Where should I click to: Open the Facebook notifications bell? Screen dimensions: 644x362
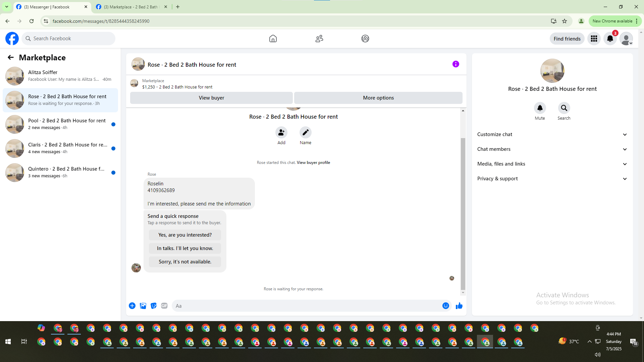(x=610, y=39)
